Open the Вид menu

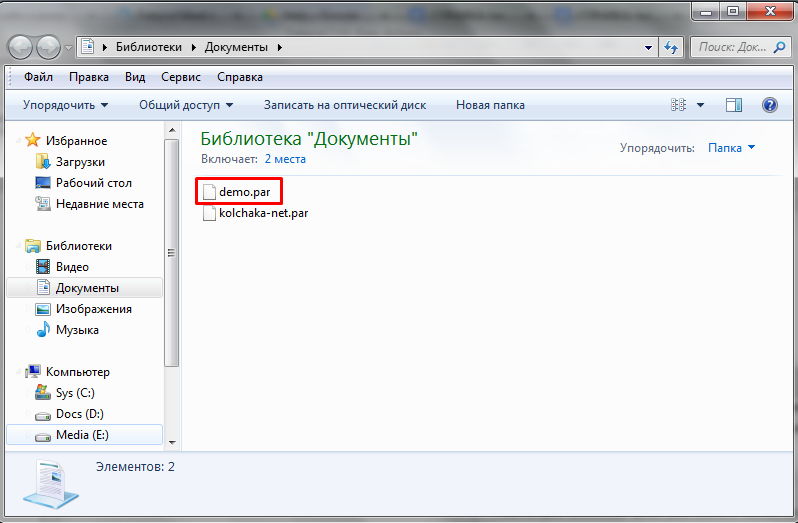[135, 77]
